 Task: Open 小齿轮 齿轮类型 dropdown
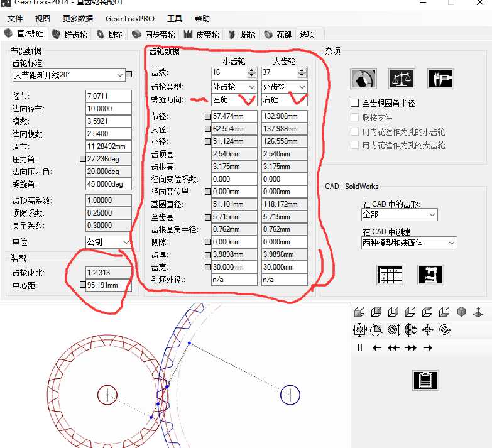(x=234, y=87)
